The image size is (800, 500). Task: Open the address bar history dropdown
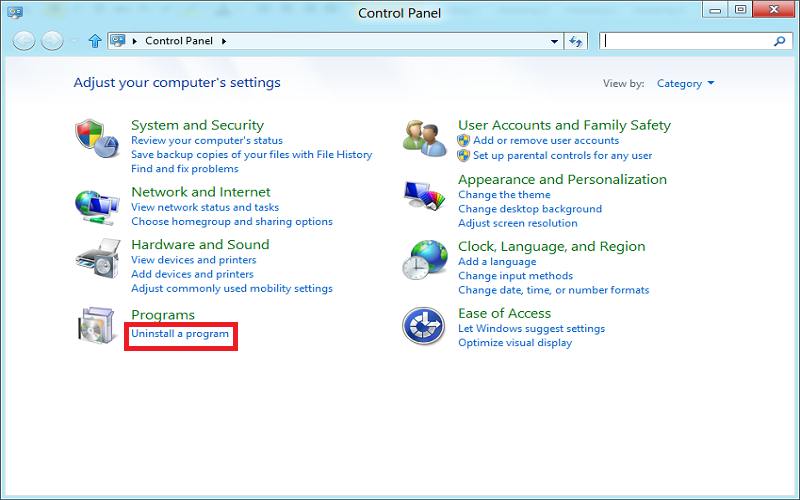click(554, 41)
